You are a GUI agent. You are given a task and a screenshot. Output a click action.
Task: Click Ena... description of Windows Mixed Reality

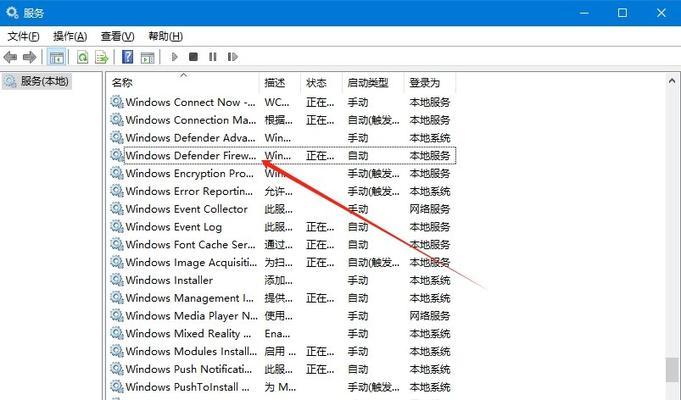pyautogui.click(x=278, y=334)
